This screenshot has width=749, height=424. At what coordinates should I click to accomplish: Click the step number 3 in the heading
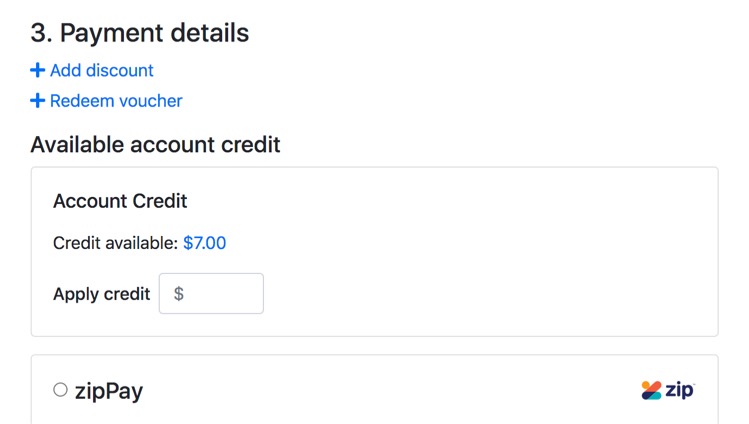point(40,33)
